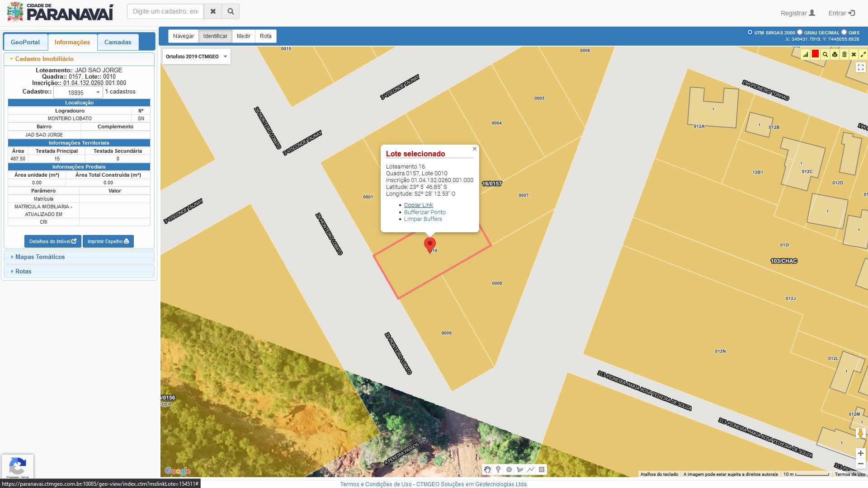The image size is (868, 488).
Task: Open Termos e Condições de Uso link
Action: [376, 484]
